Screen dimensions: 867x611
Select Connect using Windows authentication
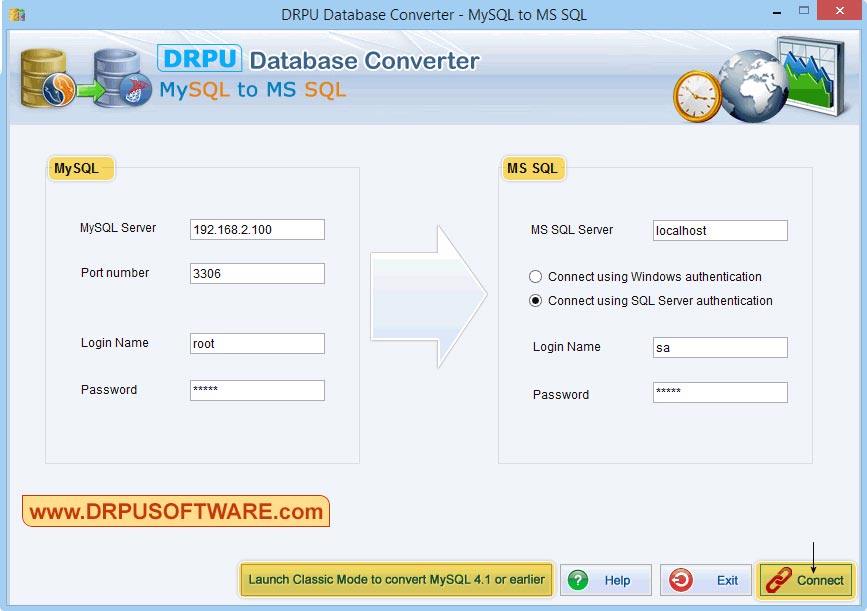pos(535,277)
